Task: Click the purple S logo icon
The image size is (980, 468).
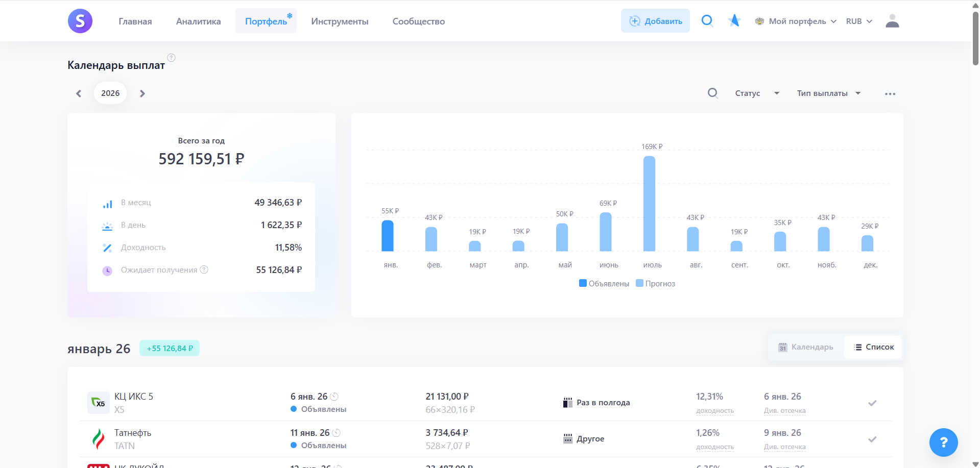Action: pos(80,21)
